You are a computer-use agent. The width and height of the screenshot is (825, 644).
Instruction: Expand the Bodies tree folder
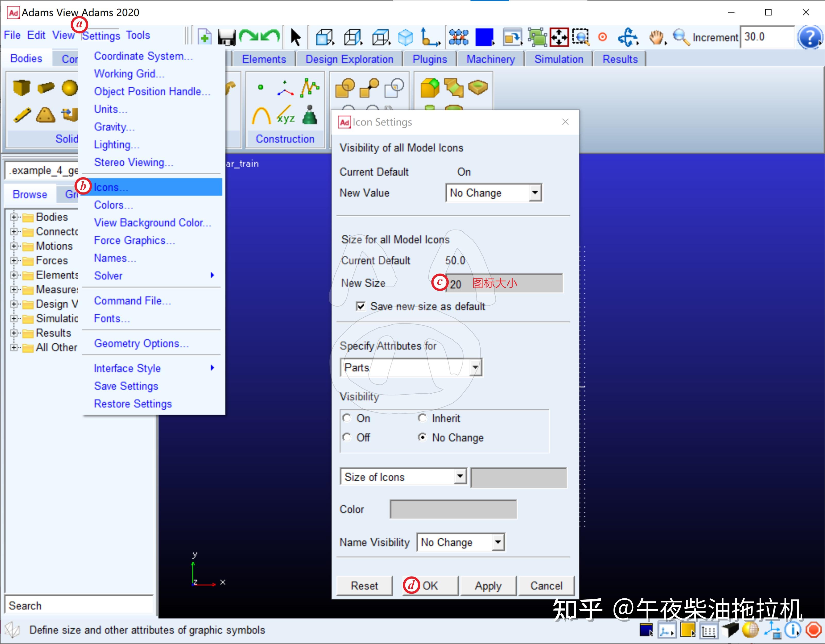coord(14,217)
